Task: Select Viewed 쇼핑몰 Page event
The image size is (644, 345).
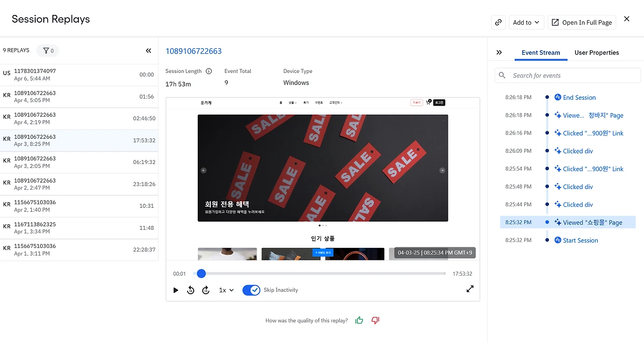Action: coord(568,222)
